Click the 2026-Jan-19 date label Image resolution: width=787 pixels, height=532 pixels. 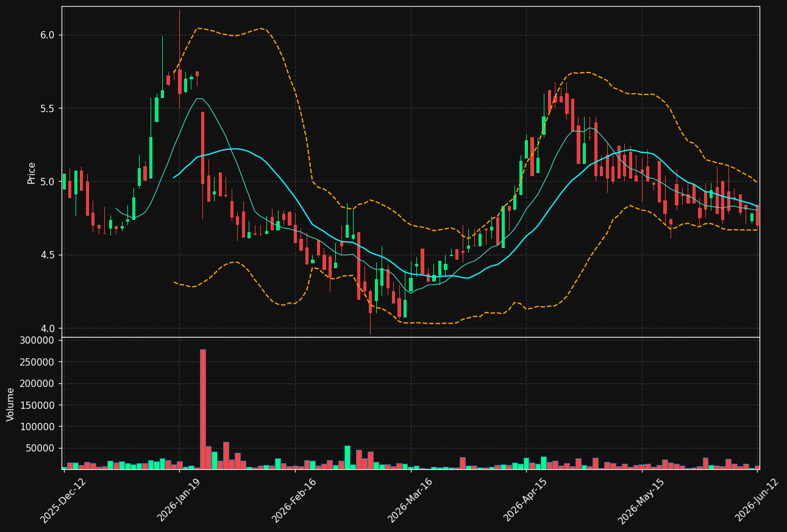[x=179, y=500]
